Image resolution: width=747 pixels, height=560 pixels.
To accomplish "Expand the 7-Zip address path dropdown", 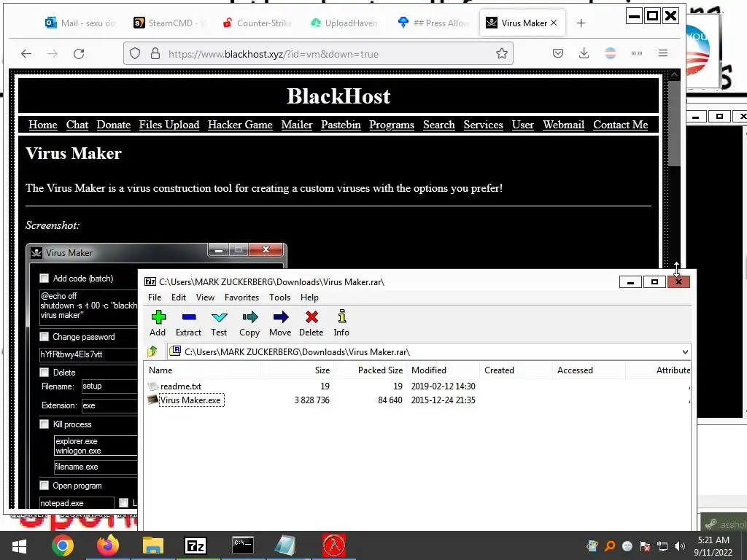I will click(x=685, y=352).
